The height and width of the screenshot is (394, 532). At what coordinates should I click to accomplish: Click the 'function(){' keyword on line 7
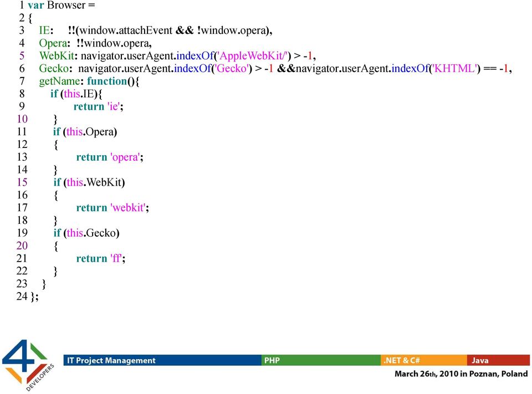pos(113,81)
